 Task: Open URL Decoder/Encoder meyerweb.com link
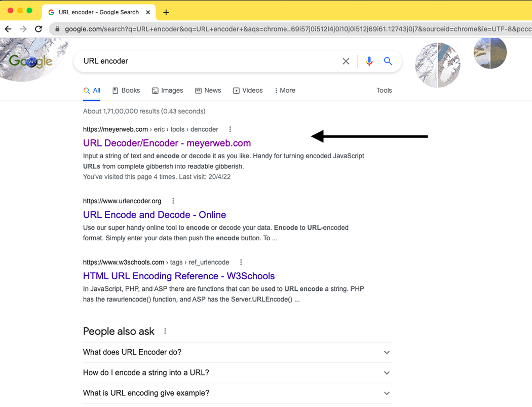(x=167, y=143)
